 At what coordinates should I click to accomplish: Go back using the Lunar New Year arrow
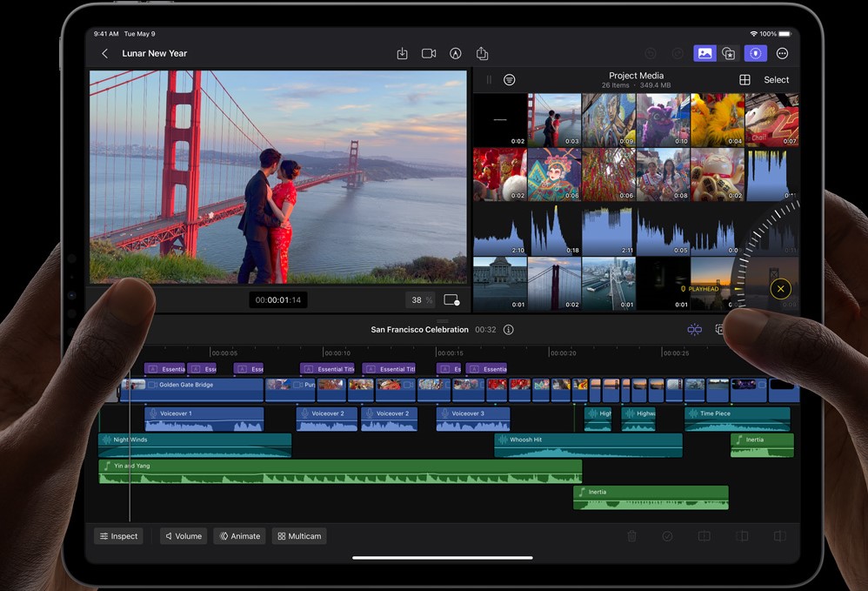105,54
